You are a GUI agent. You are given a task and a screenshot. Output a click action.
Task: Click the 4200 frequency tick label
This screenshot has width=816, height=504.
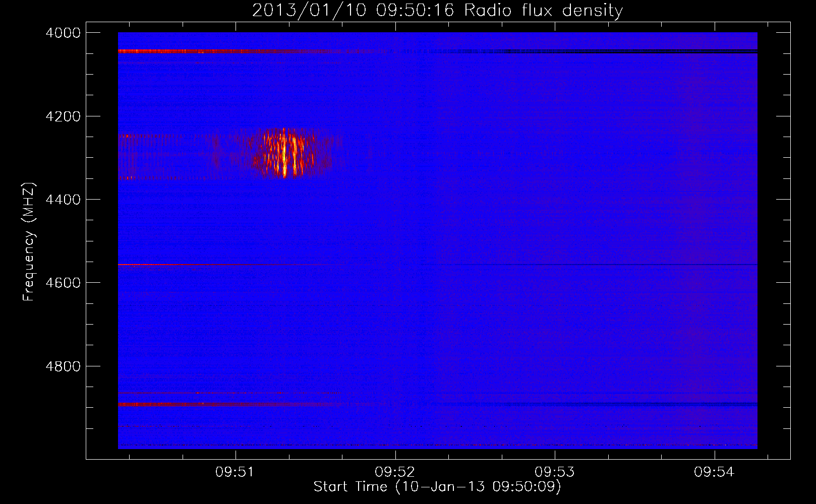click(x=63, y=116)
